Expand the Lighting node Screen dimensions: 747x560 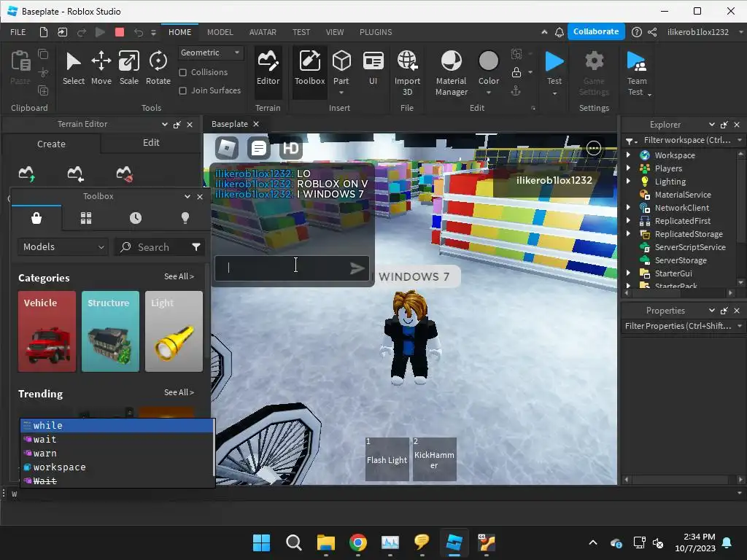(628, 181)
